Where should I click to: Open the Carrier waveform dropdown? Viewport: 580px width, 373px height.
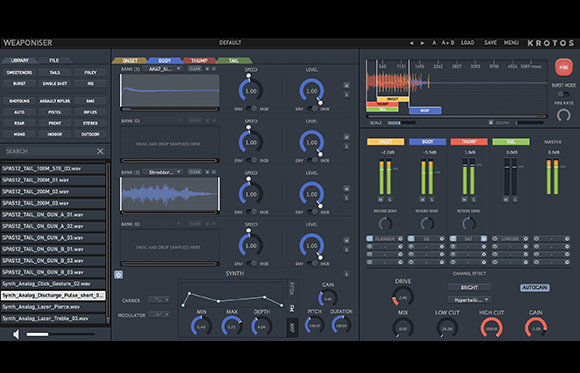click(159, 300)
